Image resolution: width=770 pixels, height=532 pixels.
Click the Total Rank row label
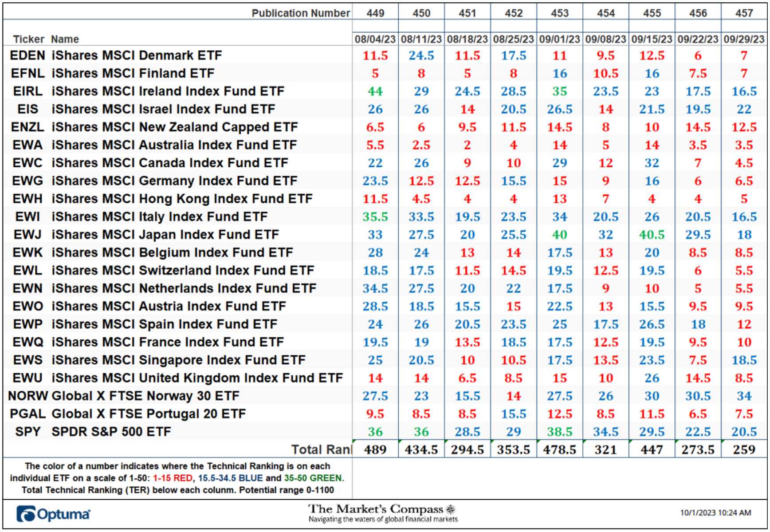pos(321,450)
